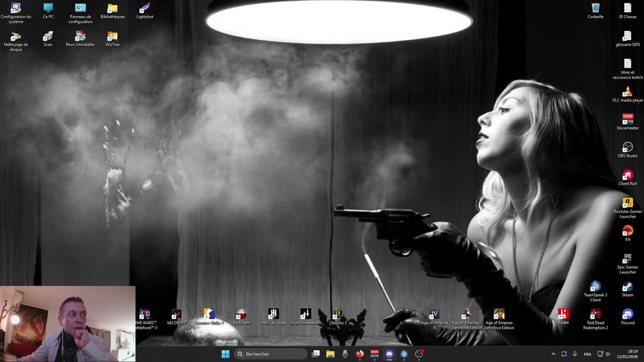Viewport: 644px width, 362px height.
Task: Open the Windows Start menu
Action: tap(225, 354)
